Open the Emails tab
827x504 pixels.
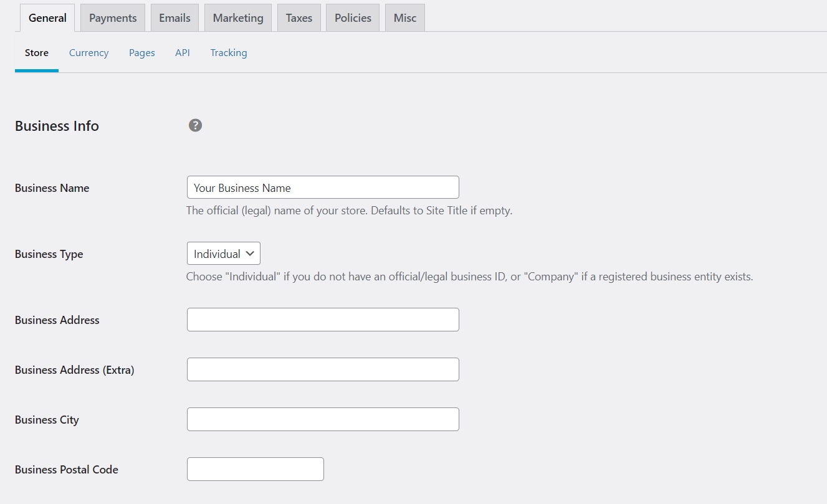pos(174,18)
